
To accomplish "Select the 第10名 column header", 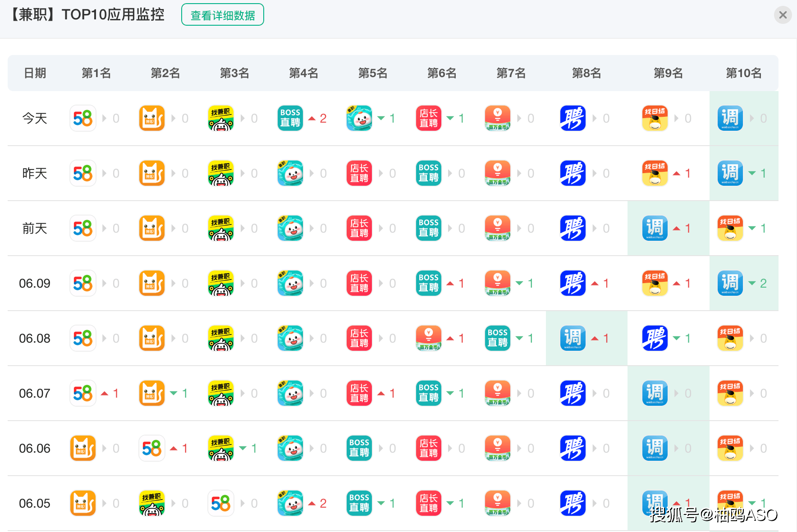I will point(743,73).
